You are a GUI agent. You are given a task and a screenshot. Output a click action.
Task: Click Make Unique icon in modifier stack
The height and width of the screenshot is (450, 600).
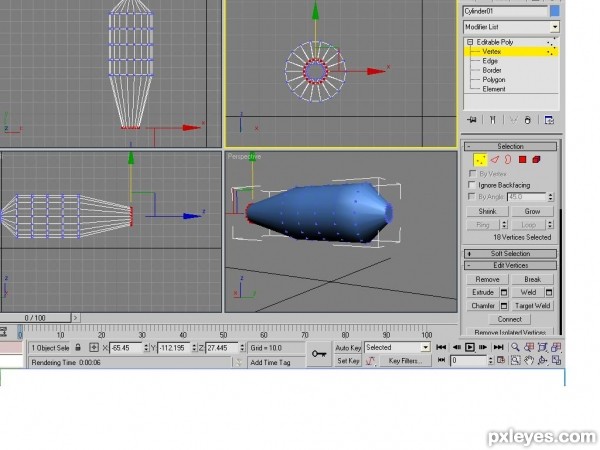513,120
